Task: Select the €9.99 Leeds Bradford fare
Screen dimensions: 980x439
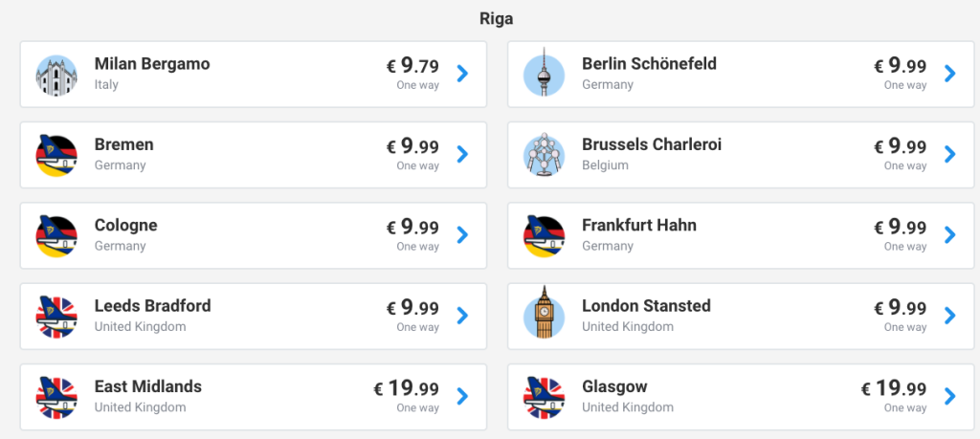Action: 412,308
